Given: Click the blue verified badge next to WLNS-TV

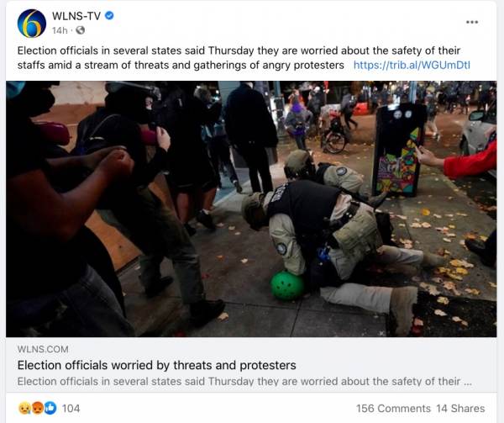Looking at the screenshot, I should click(x=109, y=15).
